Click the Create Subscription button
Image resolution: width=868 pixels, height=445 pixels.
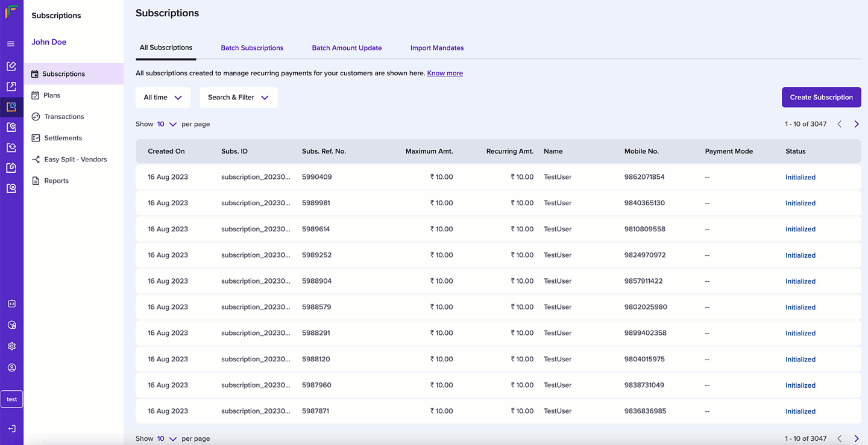821,98
